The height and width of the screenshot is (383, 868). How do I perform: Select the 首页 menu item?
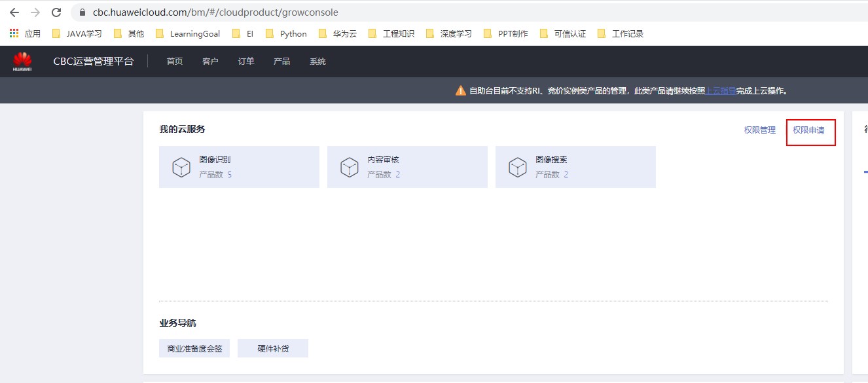point(175,62)
